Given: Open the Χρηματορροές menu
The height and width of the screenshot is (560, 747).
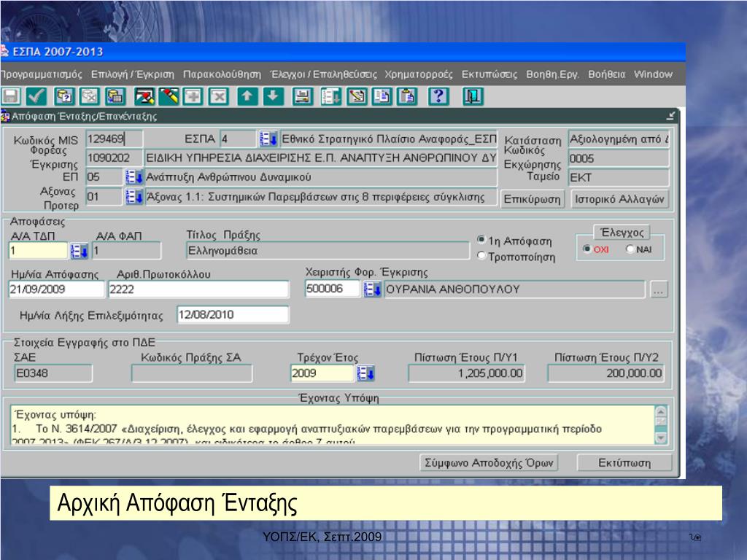Looking at the screenshot, I should pyautogui.click(x=418, y=74).
